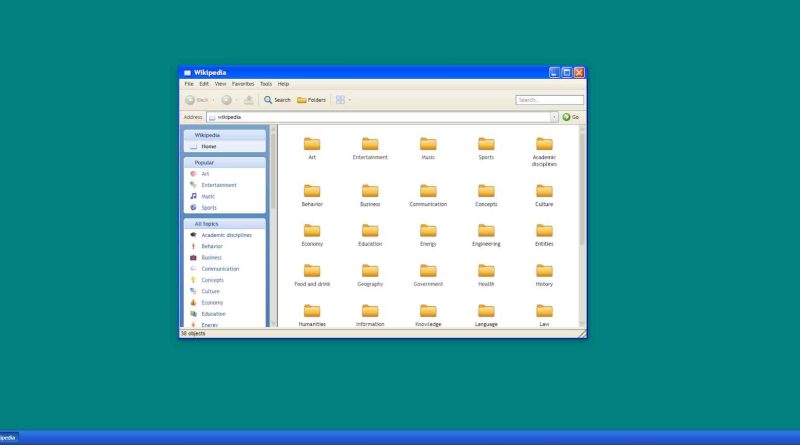Image resolution: width=800 pixels, height=445 pixels.
Task: Open the Edit menu
Action: (x=204, y=84)
